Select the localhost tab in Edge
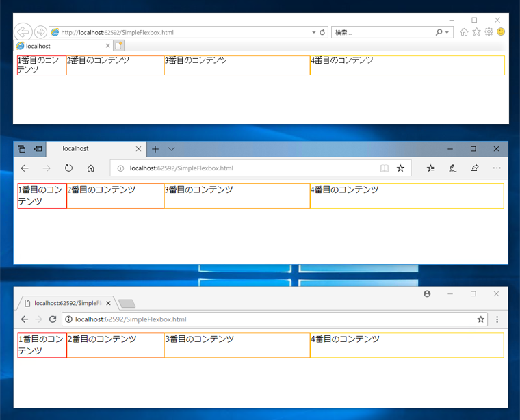Viewport: 520px width, 420px height. click(96, 149)
